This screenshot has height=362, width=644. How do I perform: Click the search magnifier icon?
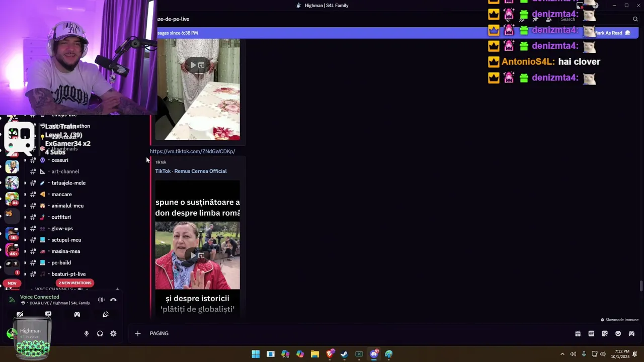(x=635, y=19)
